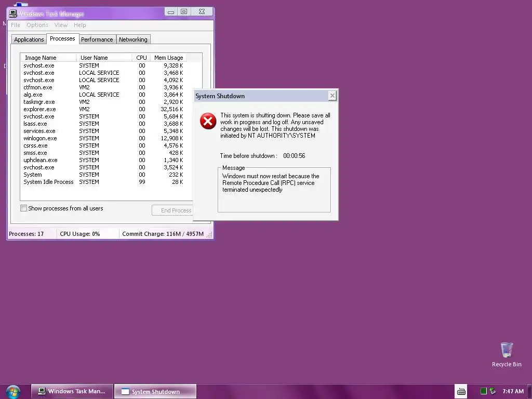Select svchost.exe using 3,524 K

pyautogui.click(x=103, y=167)
